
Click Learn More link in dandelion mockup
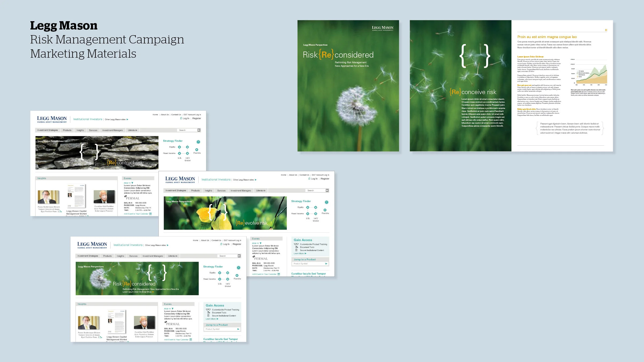211,319
